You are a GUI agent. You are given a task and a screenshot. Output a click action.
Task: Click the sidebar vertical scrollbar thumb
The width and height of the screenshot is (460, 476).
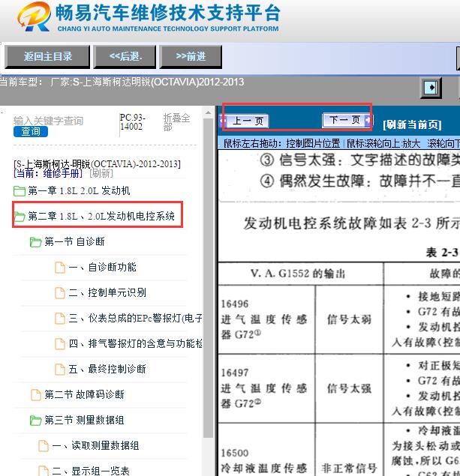click(x=208, y=278)
